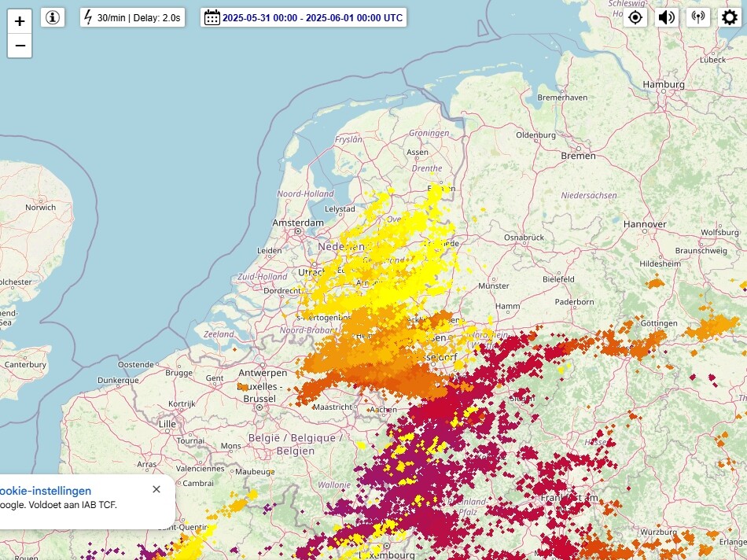Click the Lübeck city label
Viewport: 747px width, 560px height.
tap(712, 60)
